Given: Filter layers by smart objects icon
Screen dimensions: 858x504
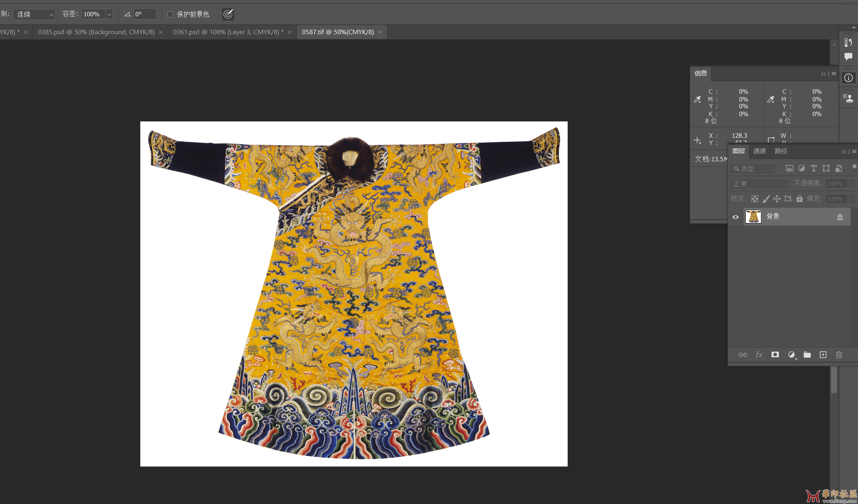Looking at the screenshot, I should (x=839, y=168).
